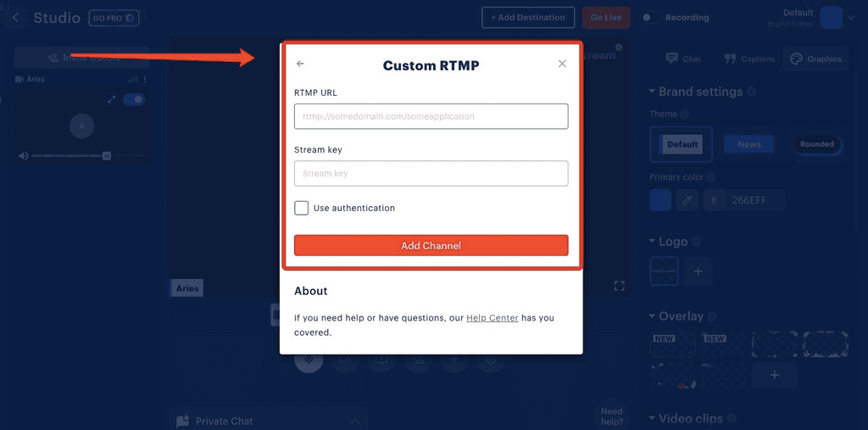Enable the Use authentication checkbox
The width and height of the screenshot is (868, 430).
pos(302,208)
